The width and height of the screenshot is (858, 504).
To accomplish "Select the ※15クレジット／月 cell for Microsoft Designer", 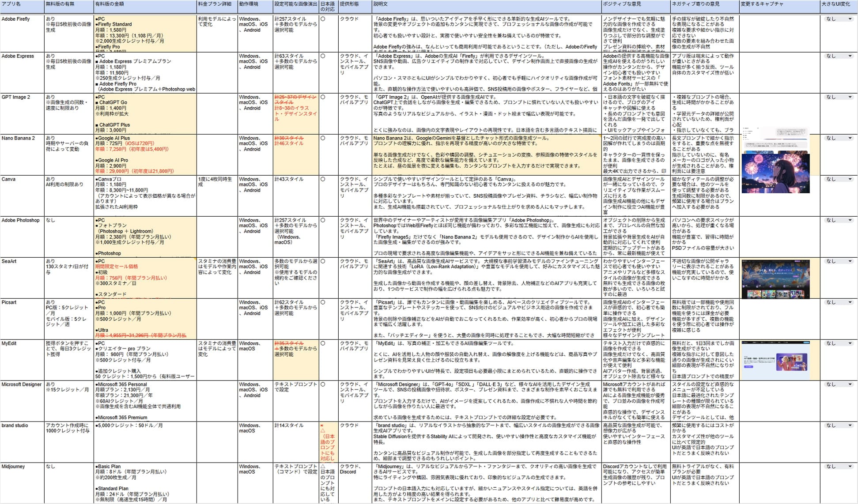I will [69, 401].
